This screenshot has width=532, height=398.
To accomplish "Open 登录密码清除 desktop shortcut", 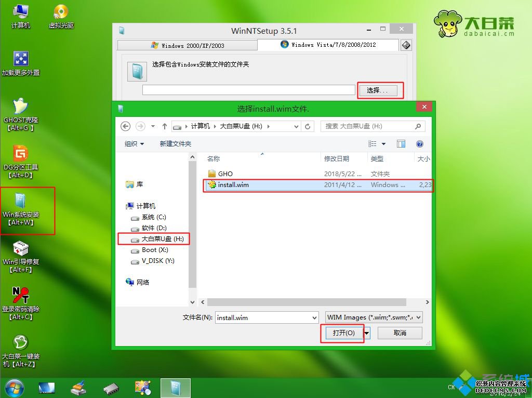I will [21, 303].
